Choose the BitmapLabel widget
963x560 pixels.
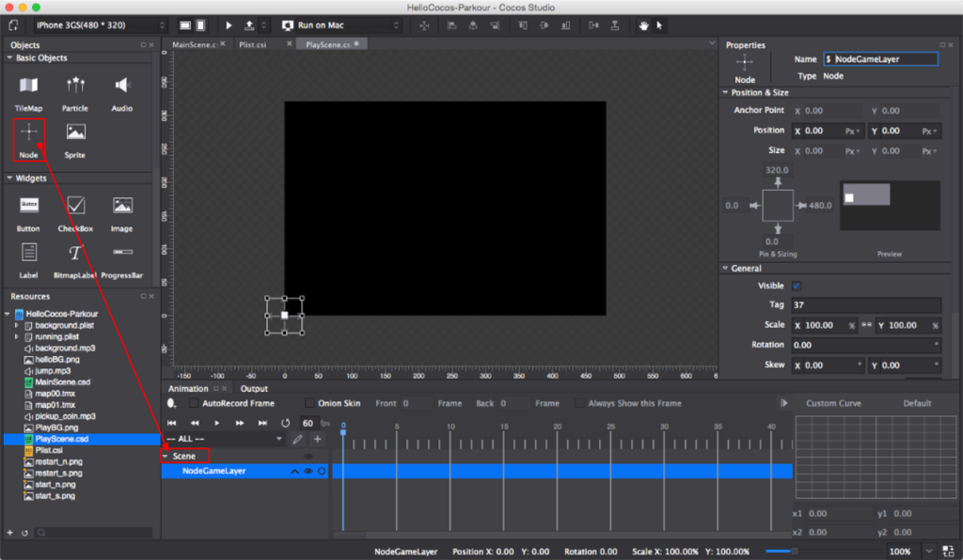[75, 260]
